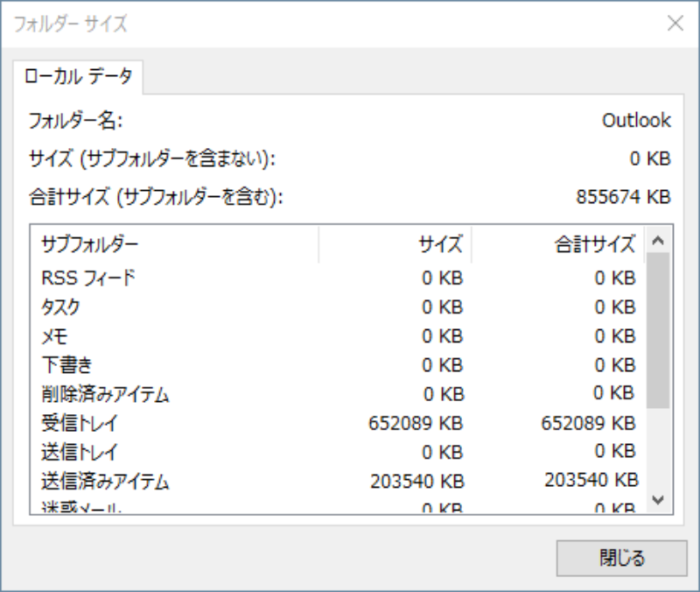Image resolution: width=700 pixels, height=592 pixels.
Task: Select the 下書き subfolder row
Action: click(61, 365)
